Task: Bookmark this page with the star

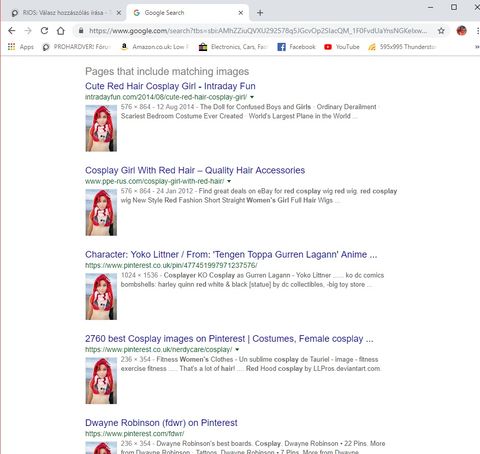Action: point(441,31)
